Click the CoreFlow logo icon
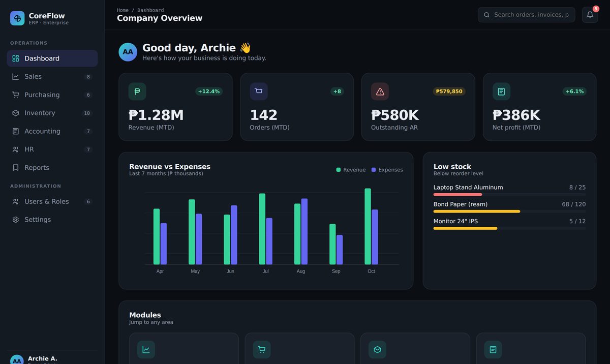The image size is (610, 364). point(17,18)
